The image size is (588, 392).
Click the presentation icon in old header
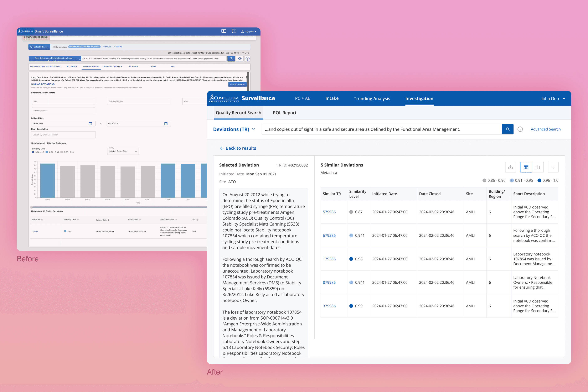224,31
